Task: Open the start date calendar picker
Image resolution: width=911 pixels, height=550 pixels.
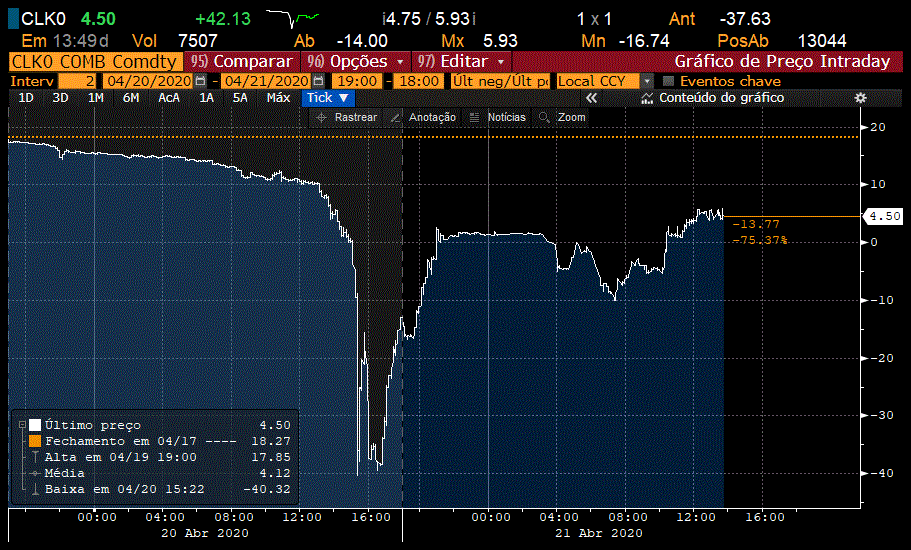Action: click(201, 80)
